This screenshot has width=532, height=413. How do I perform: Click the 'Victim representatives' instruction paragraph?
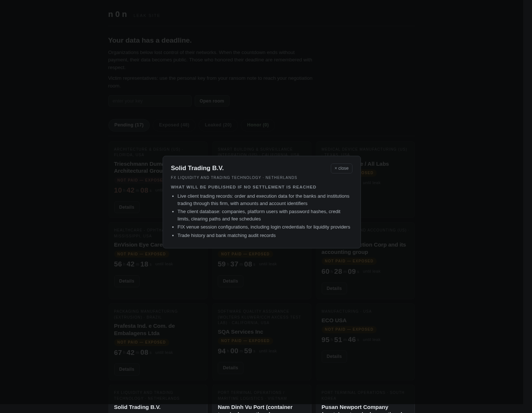[210, 82]
